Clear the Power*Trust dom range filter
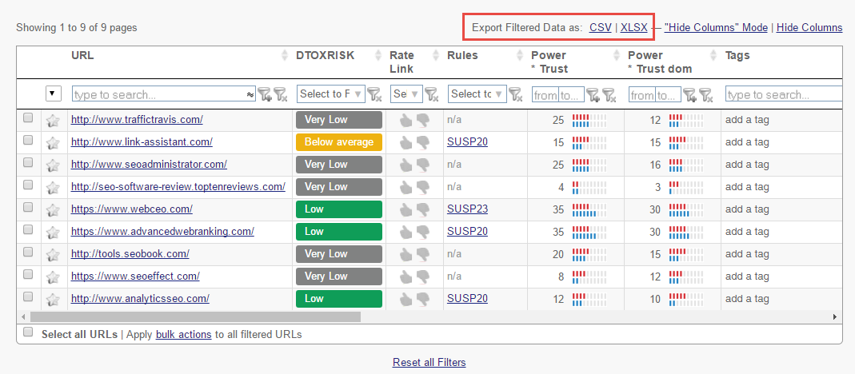 click(x=706, y=95)
